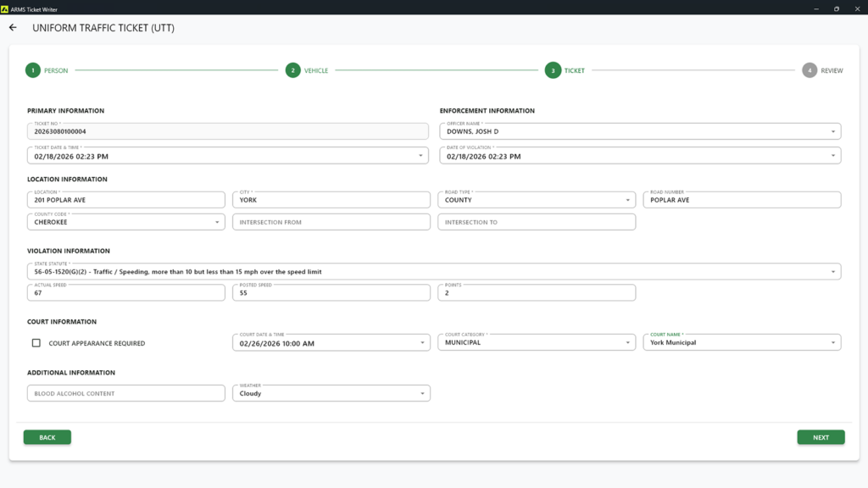
Task: Click the Next button
Action: click(820, 437)
